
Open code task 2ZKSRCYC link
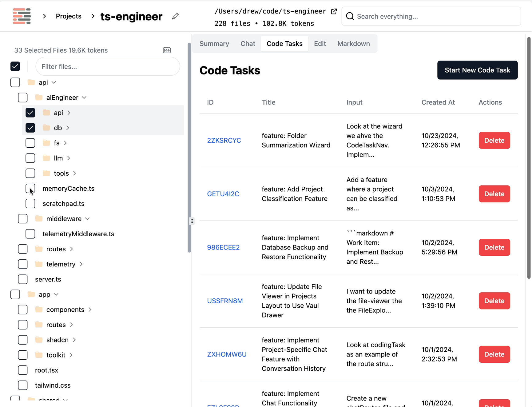[224, 140]
